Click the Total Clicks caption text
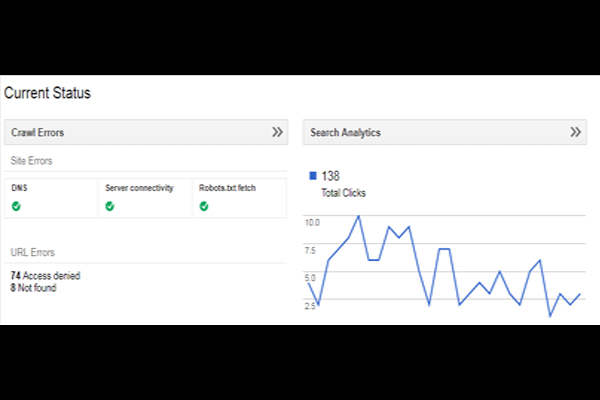This screenshot has height=400, width=600. [343, 191]
